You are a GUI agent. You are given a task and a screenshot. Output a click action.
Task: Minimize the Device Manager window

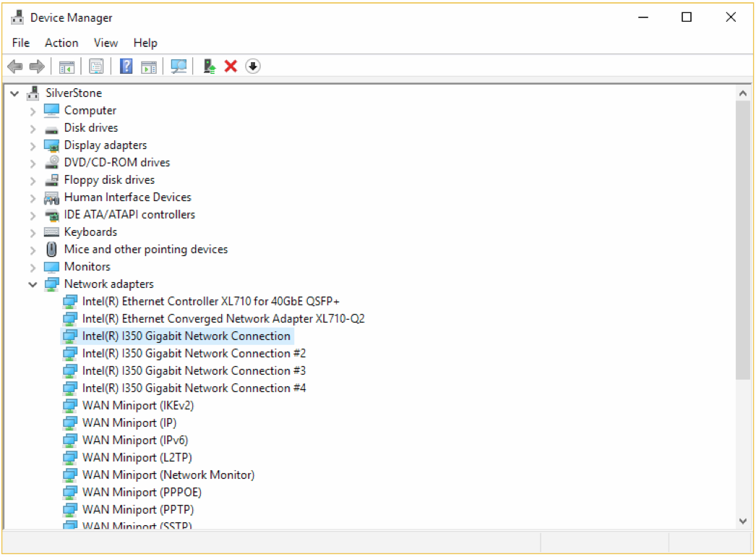(643, 17)
